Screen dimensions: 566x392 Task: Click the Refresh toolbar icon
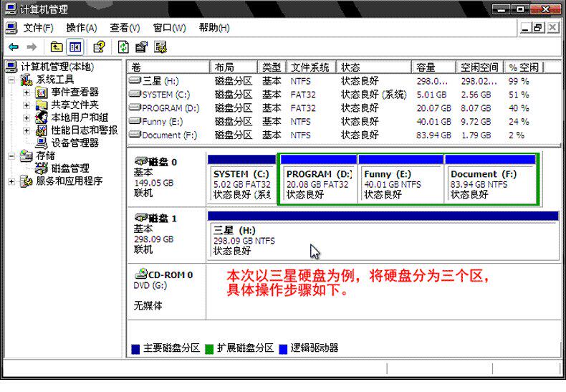click(x=123, y=47)
